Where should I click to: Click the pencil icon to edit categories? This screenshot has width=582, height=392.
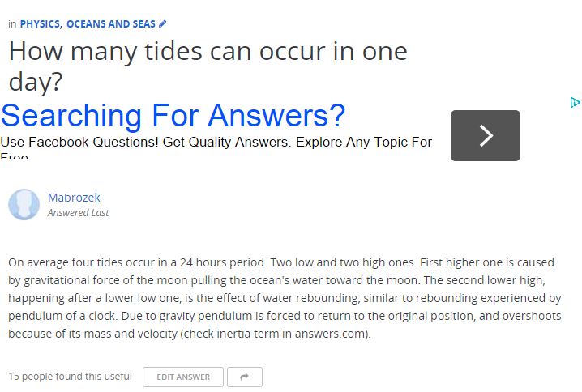click(x=163, y=24)
